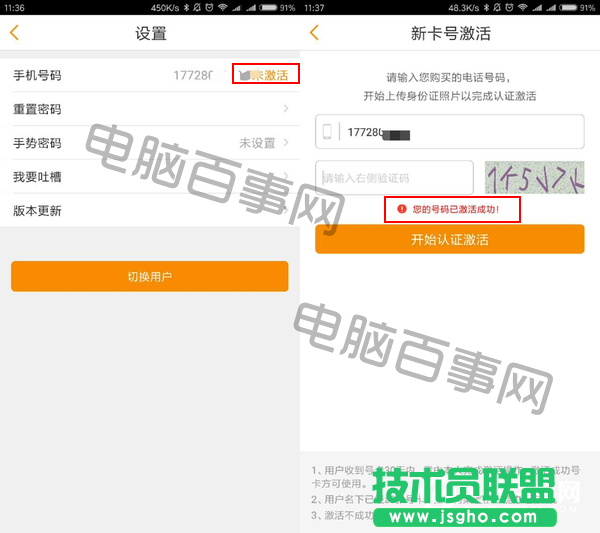Tap the phone icon in number field
Viewport: 600px width, 533px height.
(327, 132)
